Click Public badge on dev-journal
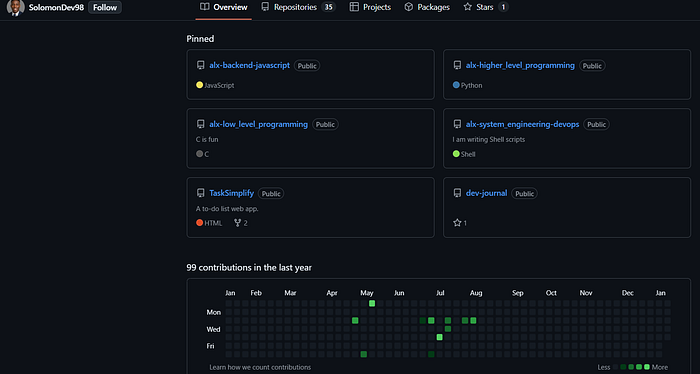Image resolution: width=700 pixels, height=374 pixels. 525,193
